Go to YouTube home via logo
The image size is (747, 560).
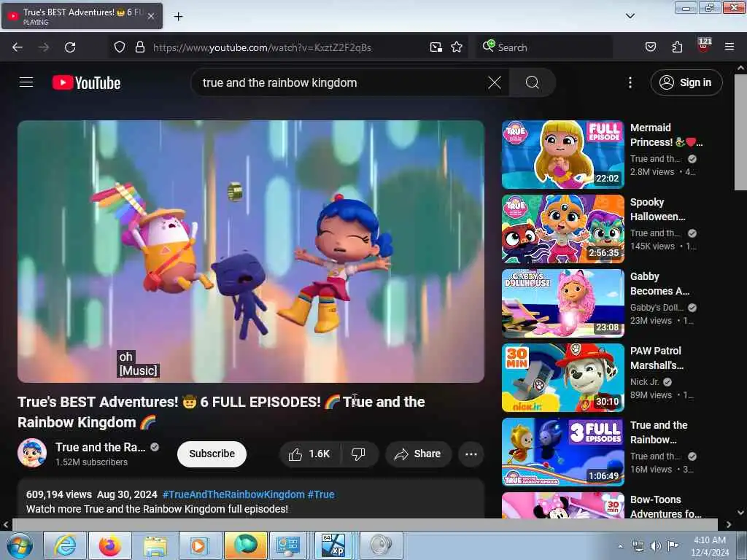(86, 83)
